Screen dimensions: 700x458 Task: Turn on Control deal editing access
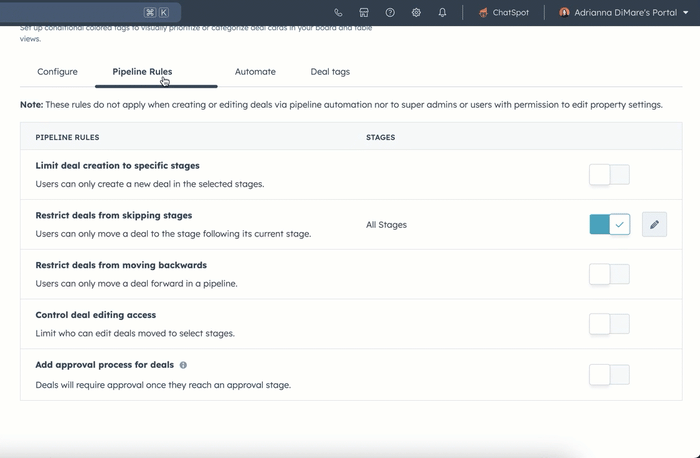pyautogui.click(x=609, y=324)
